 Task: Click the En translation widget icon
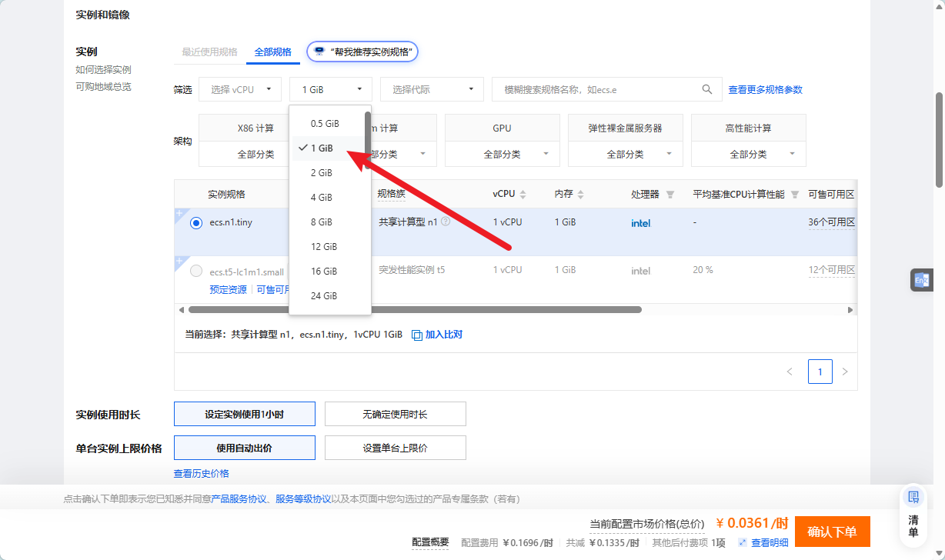[x=921, y=280]
